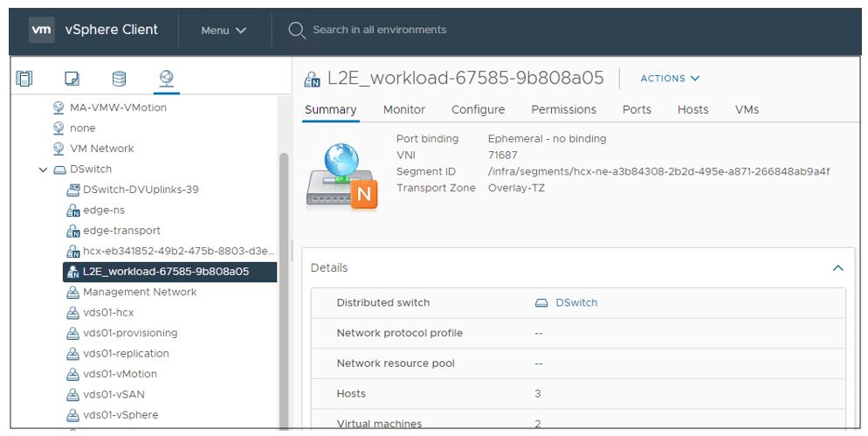Click the Overlay-TZ transport zone value
Screen dimensions: 868x436
point(516,189)
